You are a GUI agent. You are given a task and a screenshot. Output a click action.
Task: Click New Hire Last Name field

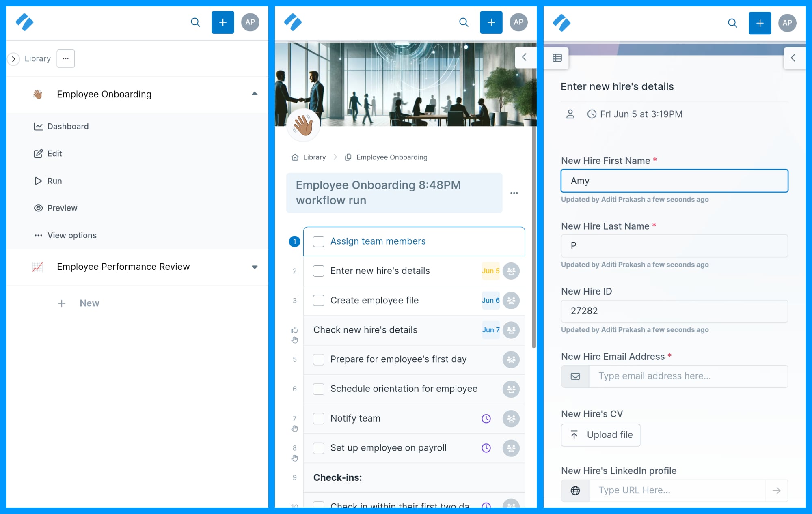pos(674,246)
